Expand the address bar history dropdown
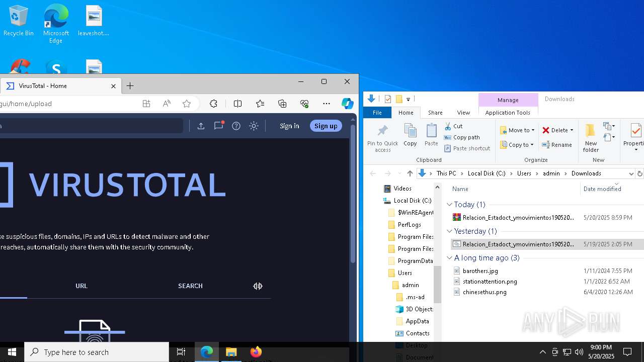644x362 pixels. coord(631,173)
